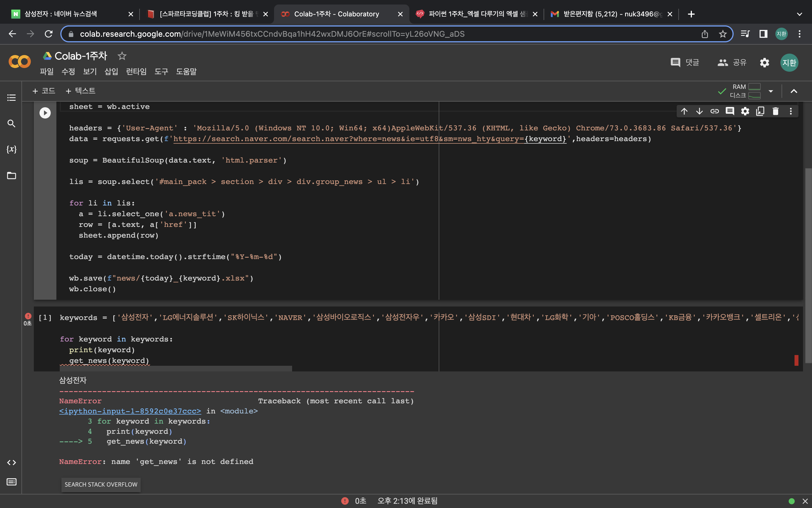Open more cell actions menu
812x508 pixels.
coord(791,111)
